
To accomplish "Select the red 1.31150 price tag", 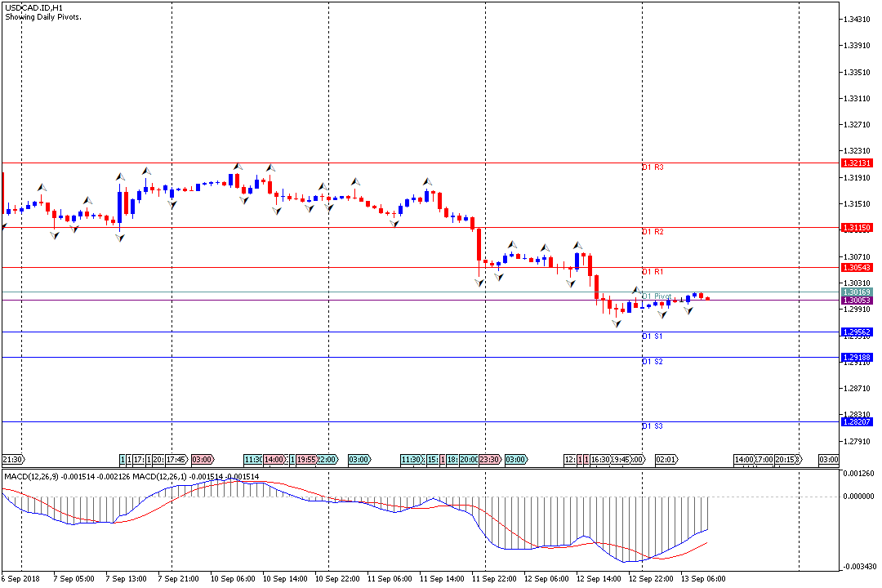I will point(857,228).
